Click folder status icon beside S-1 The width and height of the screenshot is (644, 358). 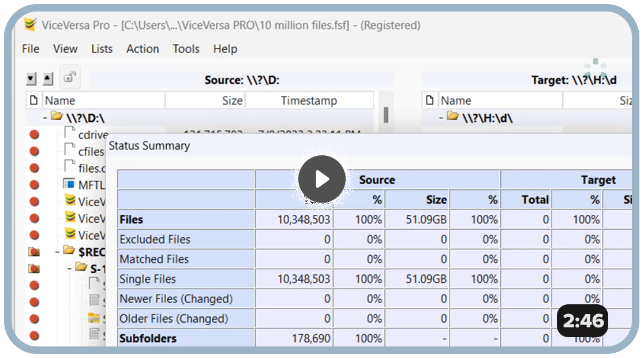coord(34,268)
